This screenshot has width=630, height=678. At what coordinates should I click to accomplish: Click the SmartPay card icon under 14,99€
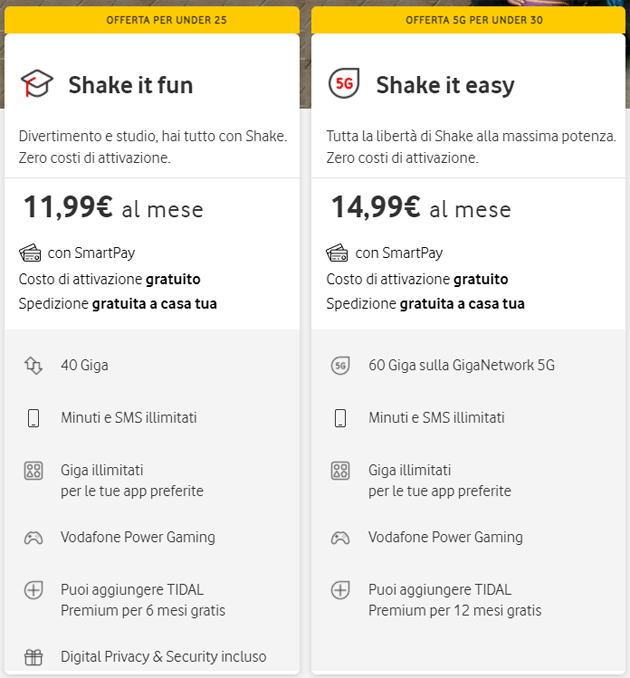[338, 253]
